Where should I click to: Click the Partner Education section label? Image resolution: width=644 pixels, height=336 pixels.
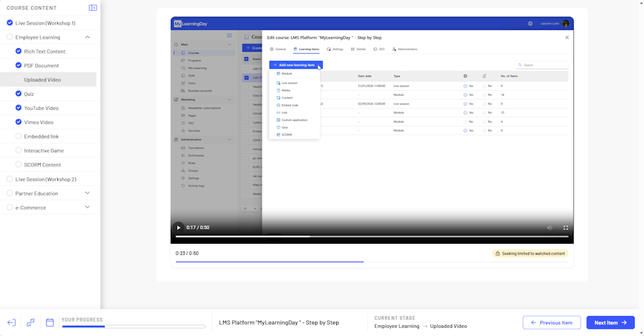point(37,193)
